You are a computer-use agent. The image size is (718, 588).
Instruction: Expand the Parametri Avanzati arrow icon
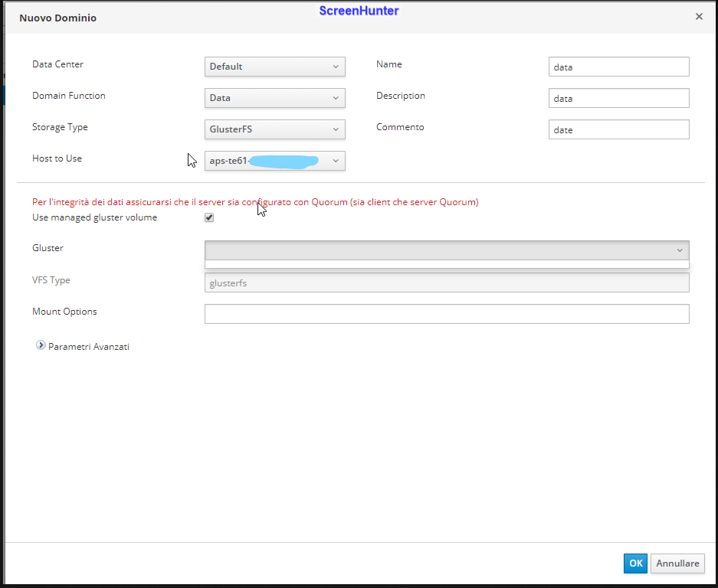coord(41,346)
